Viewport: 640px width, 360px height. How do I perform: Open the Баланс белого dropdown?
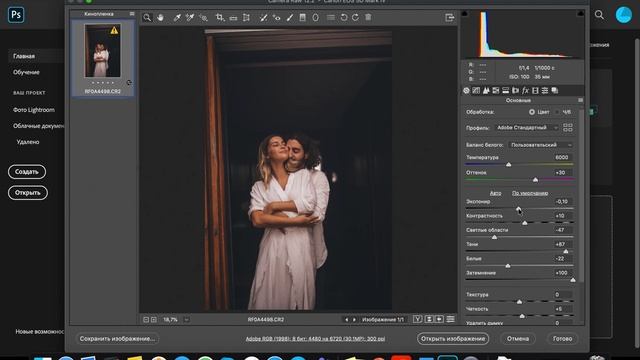tap(541, 145)
